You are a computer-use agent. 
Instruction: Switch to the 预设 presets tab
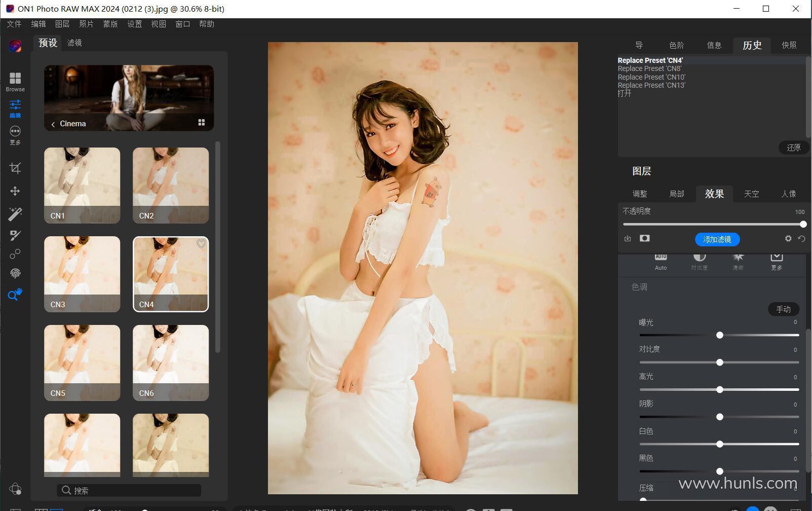pos(48,43)
